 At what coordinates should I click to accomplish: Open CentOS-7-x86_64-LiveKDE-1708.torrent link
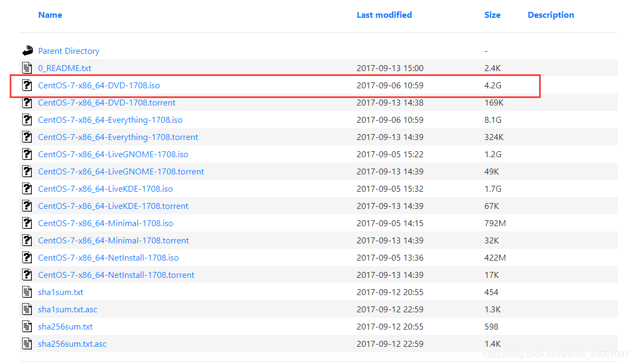click(x=113, y=206)
